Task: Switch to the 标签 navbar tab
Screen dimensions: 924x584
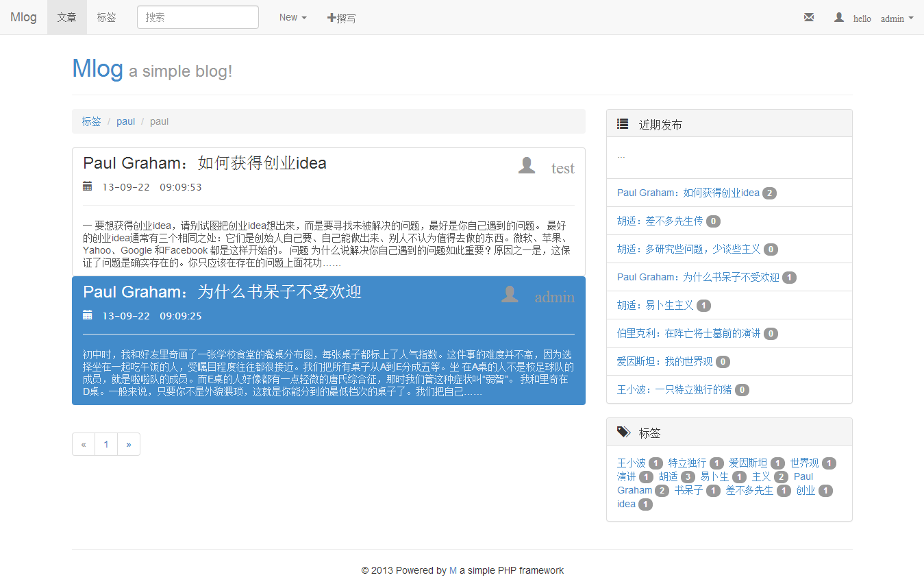Action: (x=107, y=17)
